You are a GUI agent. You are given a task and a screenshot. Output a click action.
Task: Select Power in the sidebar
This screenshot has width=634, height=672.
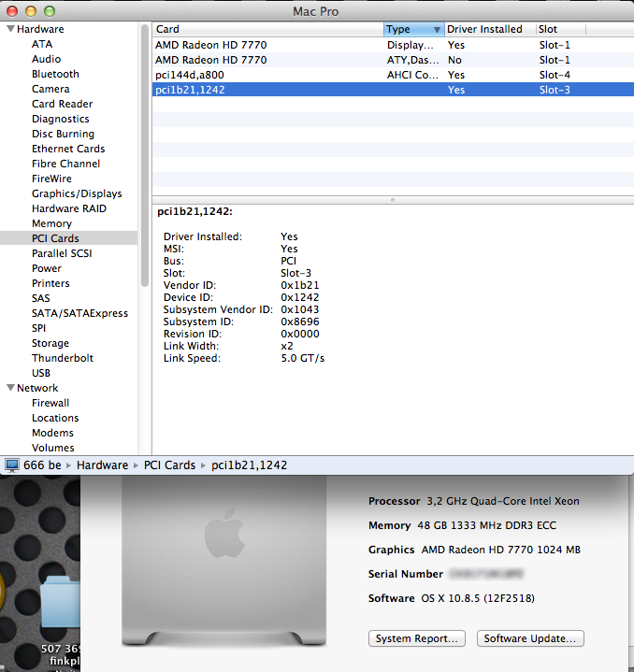47,269
